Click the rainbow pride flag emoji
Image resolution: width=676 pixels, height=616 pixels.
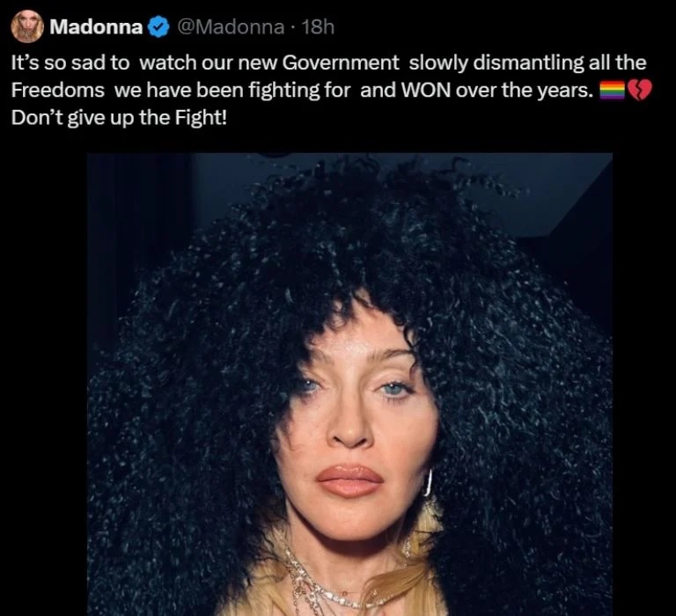coord(613,90)
